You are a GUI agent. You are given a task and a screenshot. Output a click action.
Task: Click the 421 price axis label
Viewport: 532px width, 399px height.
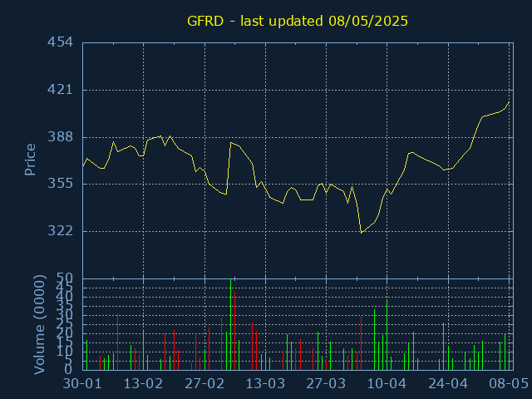pos(60,90)
